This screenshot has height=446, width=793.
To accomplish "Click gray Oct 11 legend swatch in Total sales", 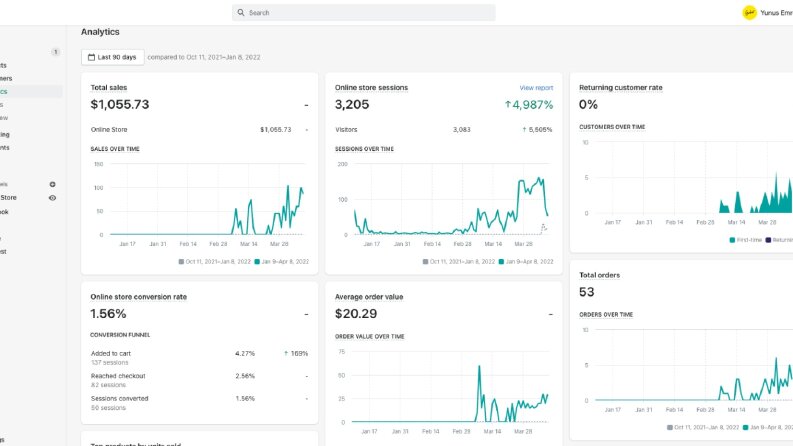I will coord(181,261).
